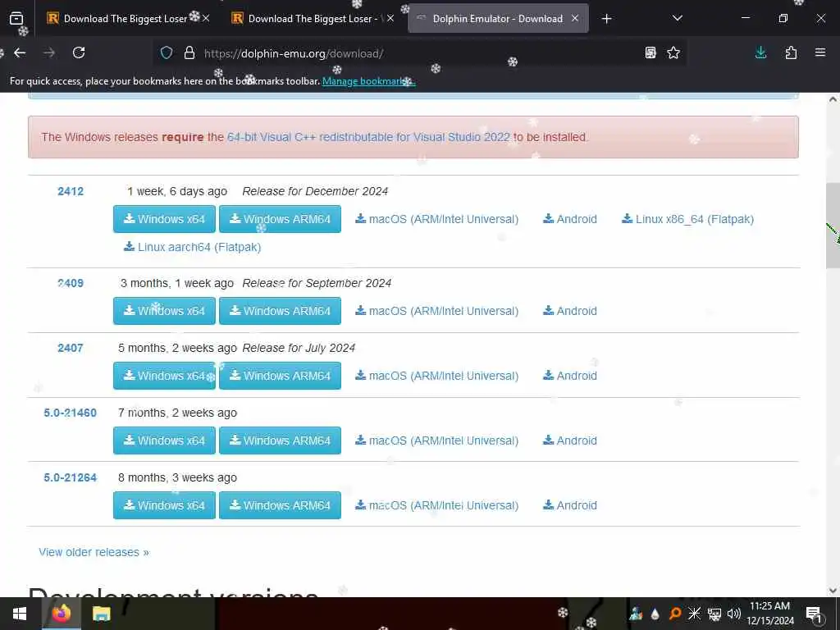Image resolution: width=840 pixels, height=630 pixels.
Task: Download 2412 macOS universal build
Action: click(436, 219)
